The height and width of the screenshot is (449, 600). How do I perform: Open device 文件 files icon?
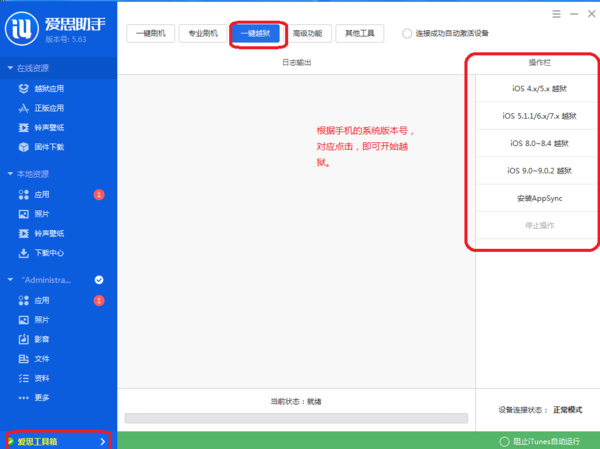pos(24,359)
